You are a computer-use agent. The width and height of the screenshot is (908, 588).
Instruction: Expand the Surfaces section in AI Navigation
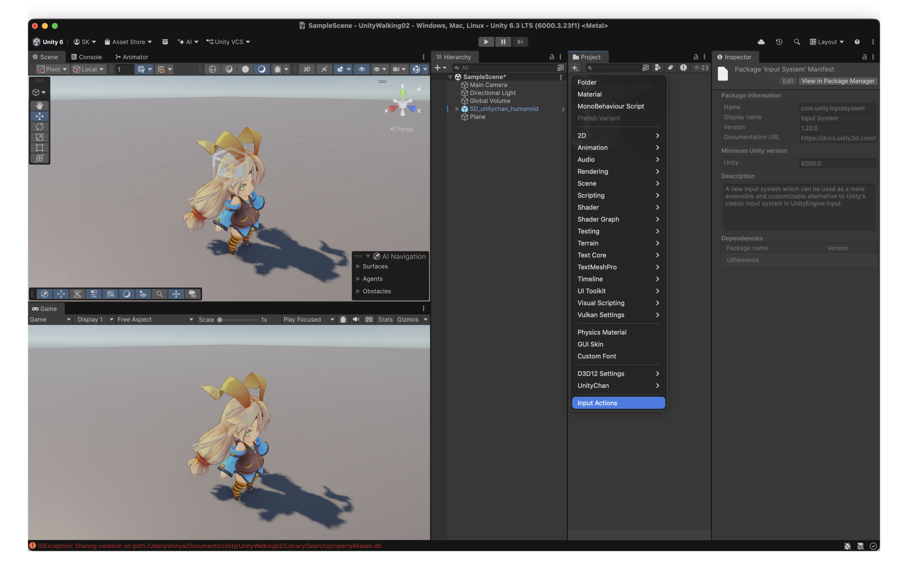click(358, 267)
